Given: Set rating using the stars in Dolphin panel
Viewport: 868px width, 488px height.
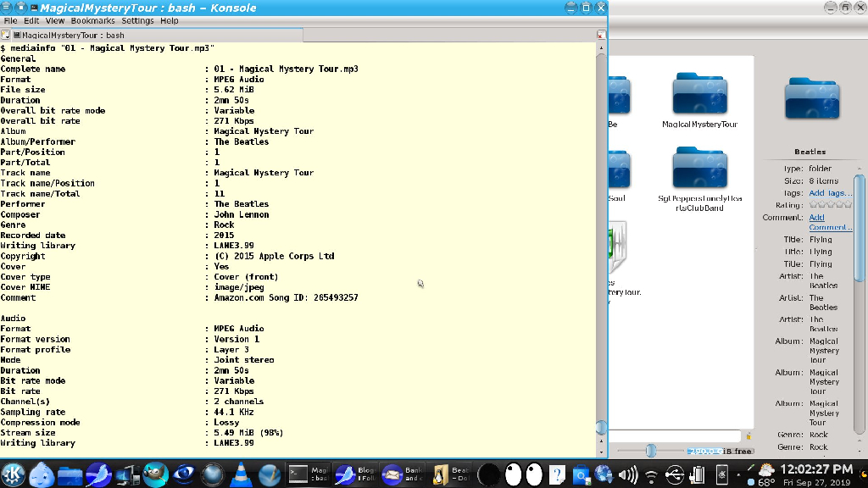Looking at the screenshot, I should 831,205.
